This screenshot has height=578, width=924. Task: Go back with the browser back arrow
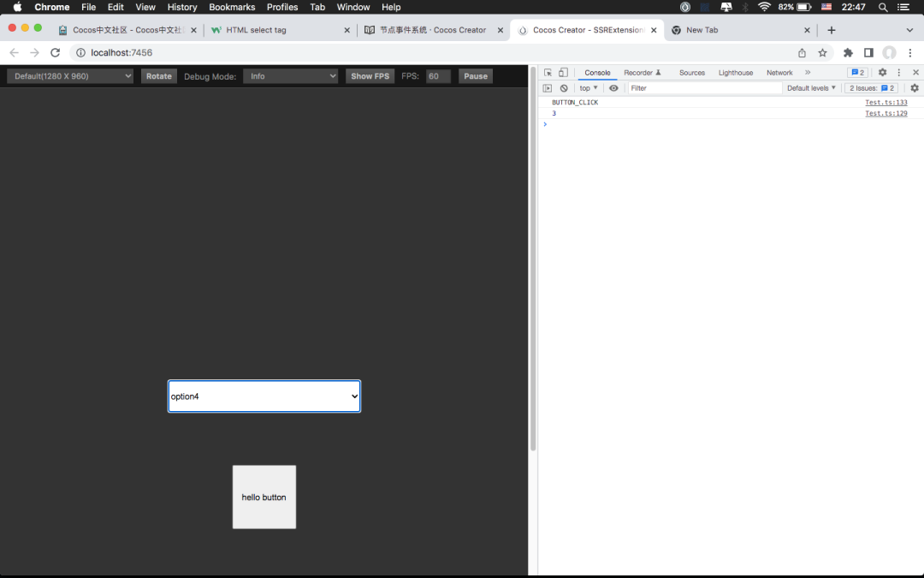[15, 52]
